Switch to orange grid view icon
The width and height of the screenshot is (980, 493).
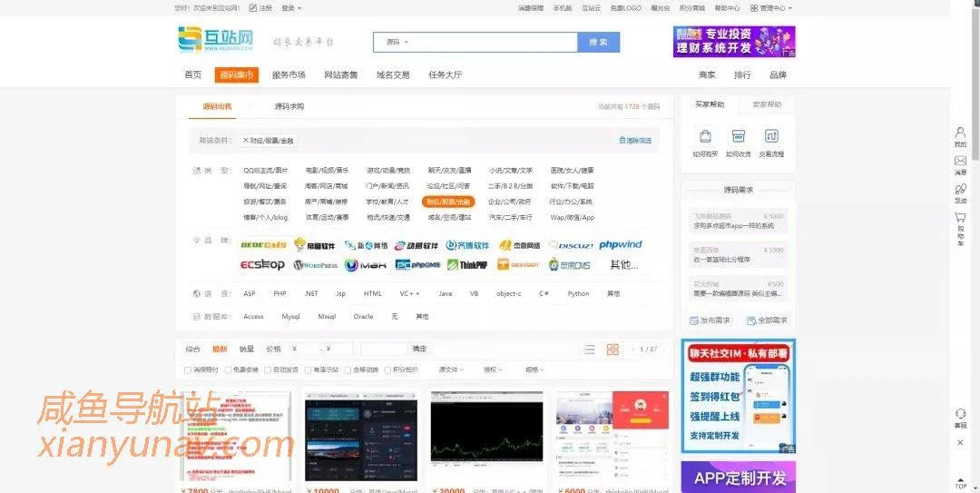[612, 350]
